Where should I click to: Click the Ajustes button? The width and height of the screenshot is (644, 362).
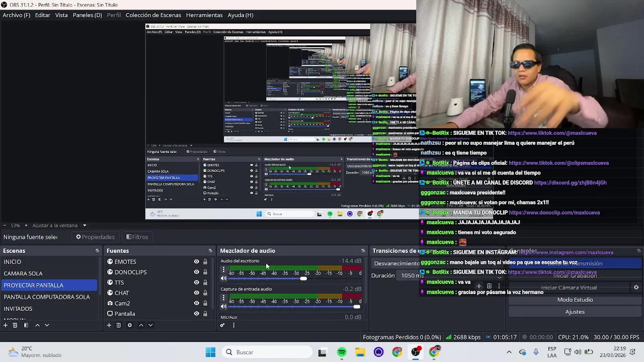point(575,312)
